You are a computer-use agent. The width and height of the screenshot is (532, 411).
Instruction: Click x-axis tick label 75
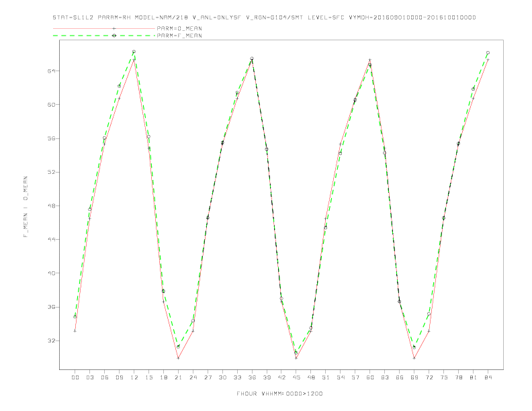pyautogui.click(x=444, y=377)
